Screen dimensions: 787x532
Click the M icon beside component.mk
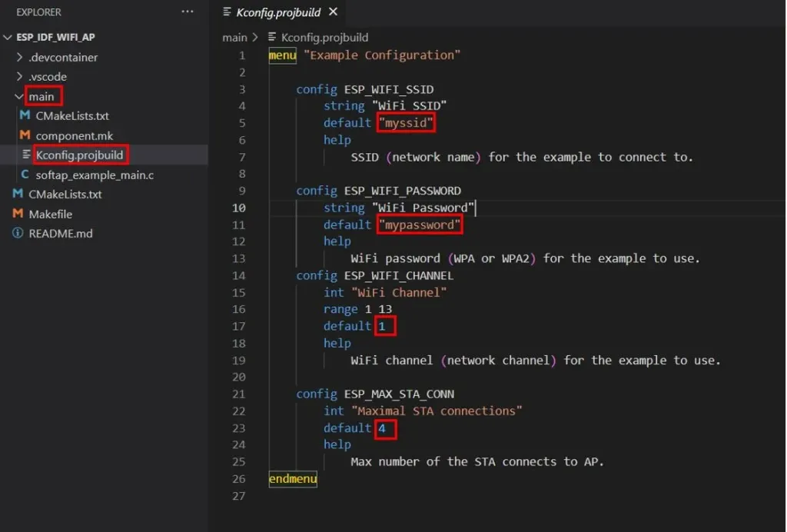click(x=24, y=135)
